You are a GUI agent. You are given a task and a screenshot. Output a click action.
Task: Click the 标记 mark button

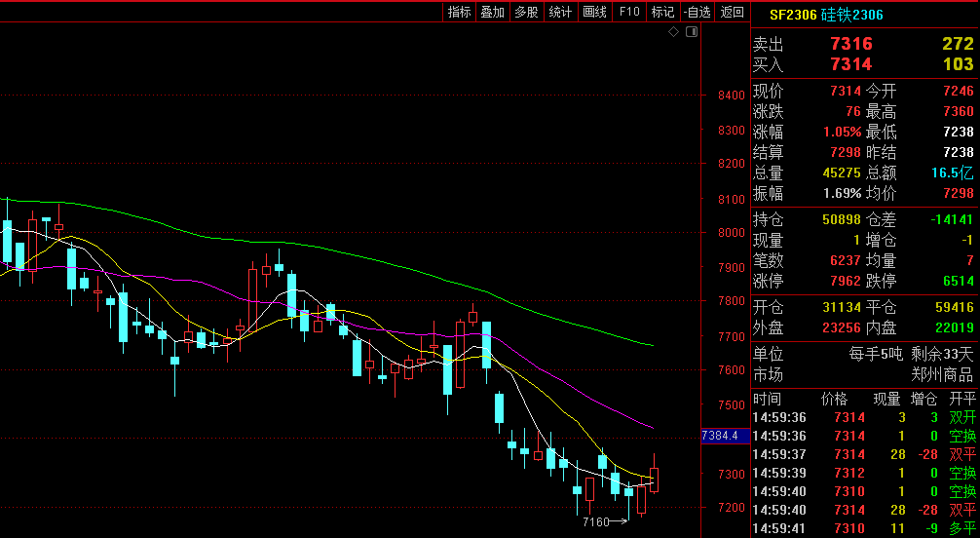(662, 12)
